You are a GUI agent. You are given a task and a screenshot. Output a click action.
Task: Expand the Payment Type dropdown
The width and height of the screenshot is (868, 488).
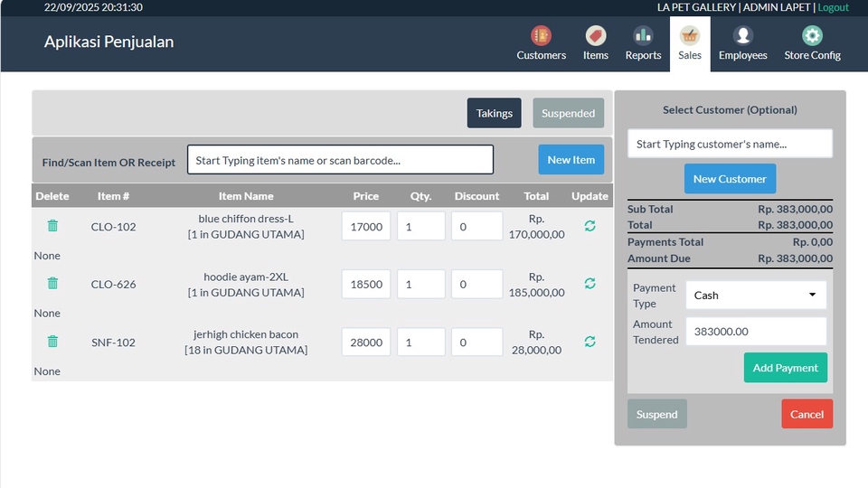tap(756, 296)
